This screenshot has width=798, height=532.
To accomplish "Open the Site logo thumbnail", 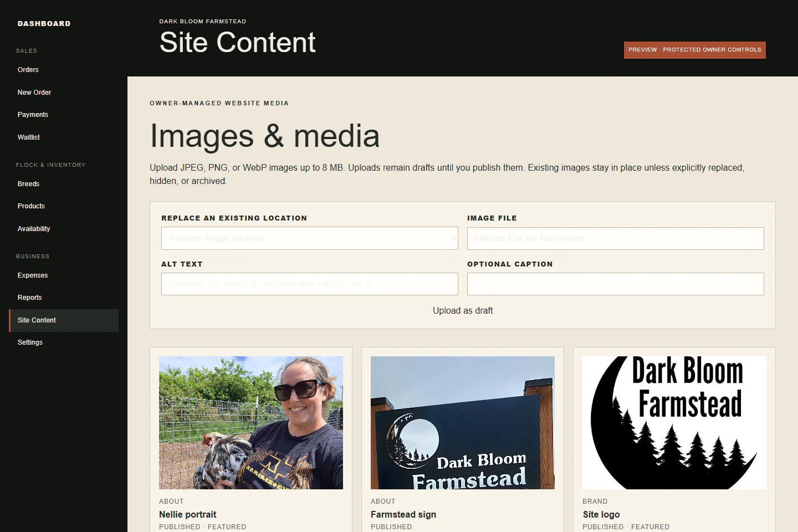I will (x=674, y=423).
